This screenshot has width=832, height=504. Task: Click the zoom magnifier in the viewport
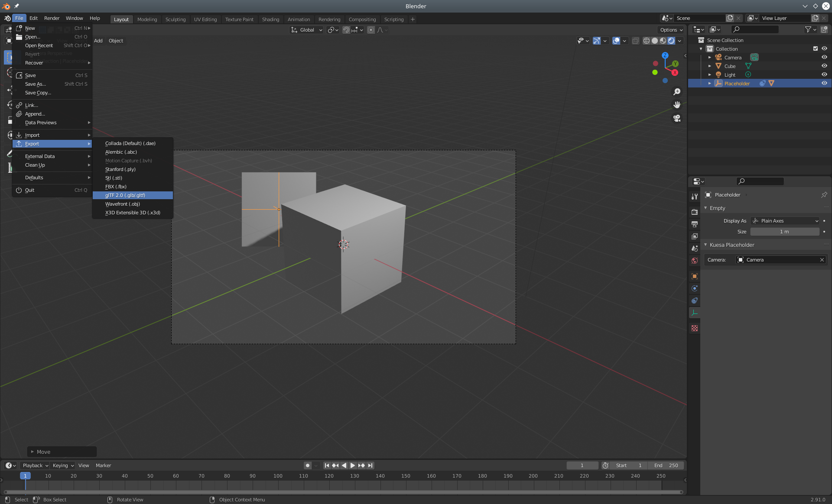pos(677,92)
